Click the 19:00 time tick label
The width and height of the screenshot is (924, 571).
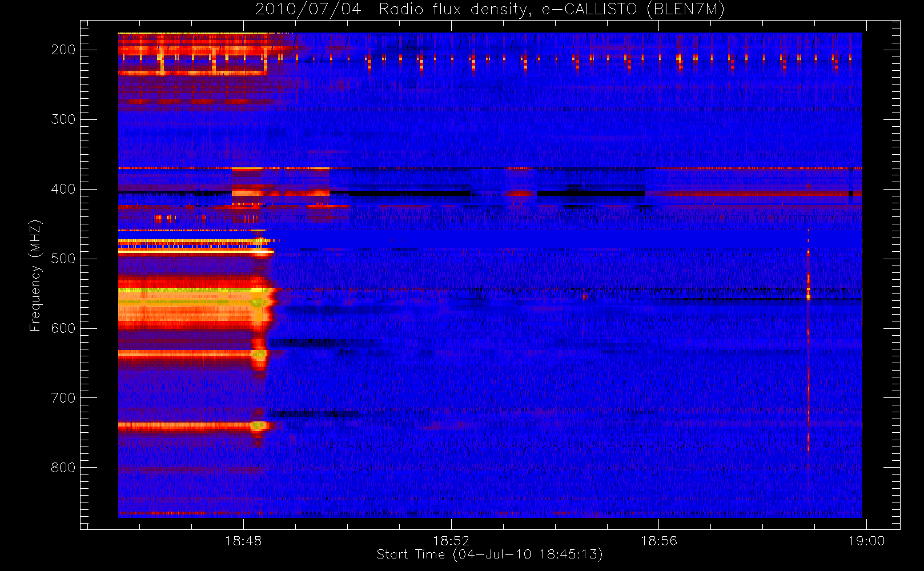point(866,541)
